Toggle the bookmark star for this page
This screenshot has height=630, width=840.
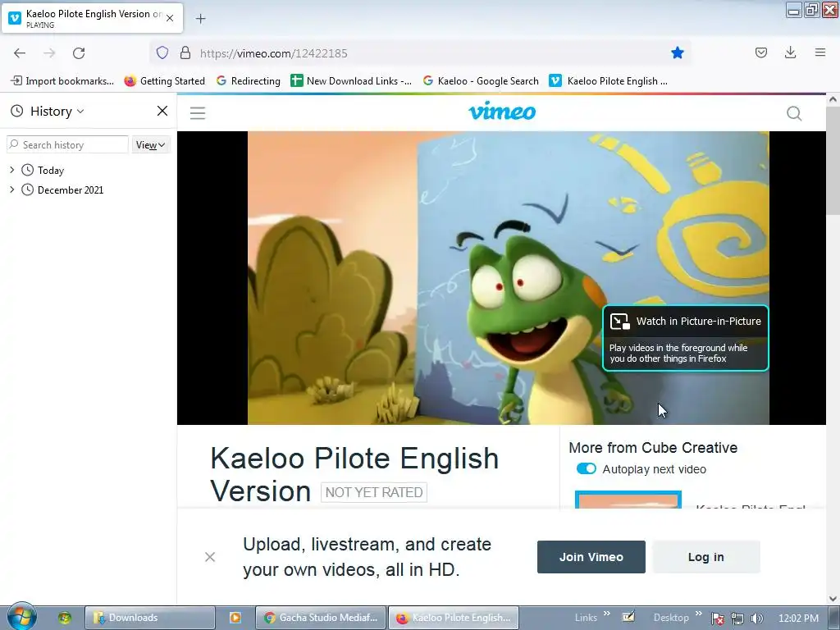[677, 52]
